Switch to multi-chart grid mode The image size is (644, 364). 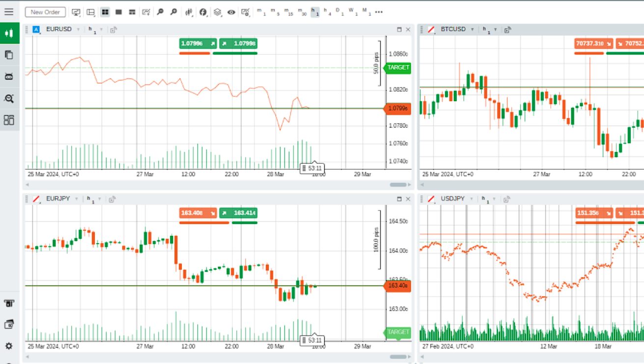[105, 12]
